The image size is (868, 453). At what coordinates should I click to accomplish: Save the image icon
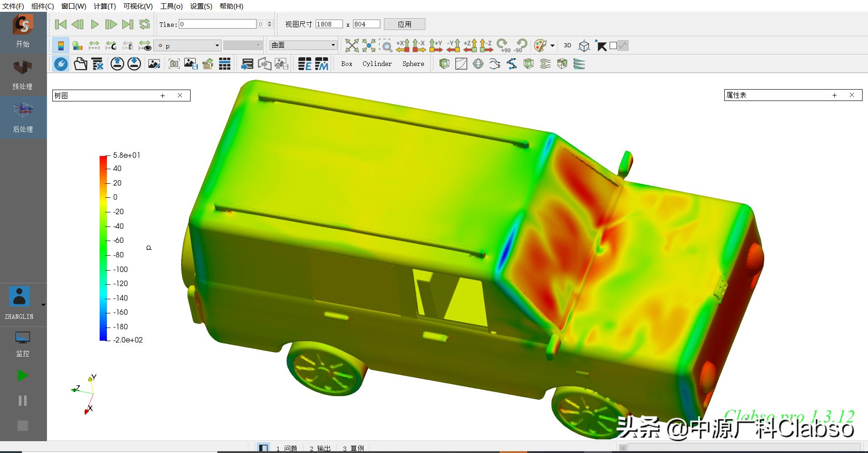(x=191, y=64)
